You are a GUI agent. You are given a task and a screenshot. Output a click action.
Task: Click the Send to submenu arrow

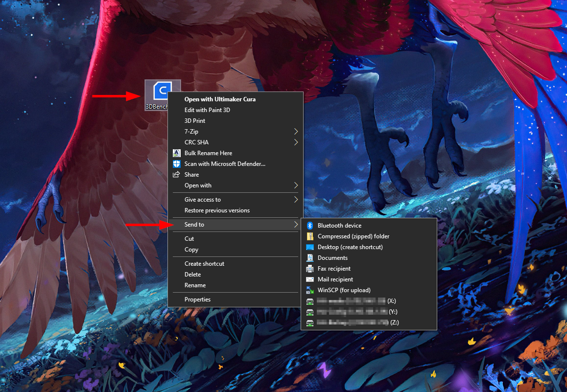click(x=296, y=224)
